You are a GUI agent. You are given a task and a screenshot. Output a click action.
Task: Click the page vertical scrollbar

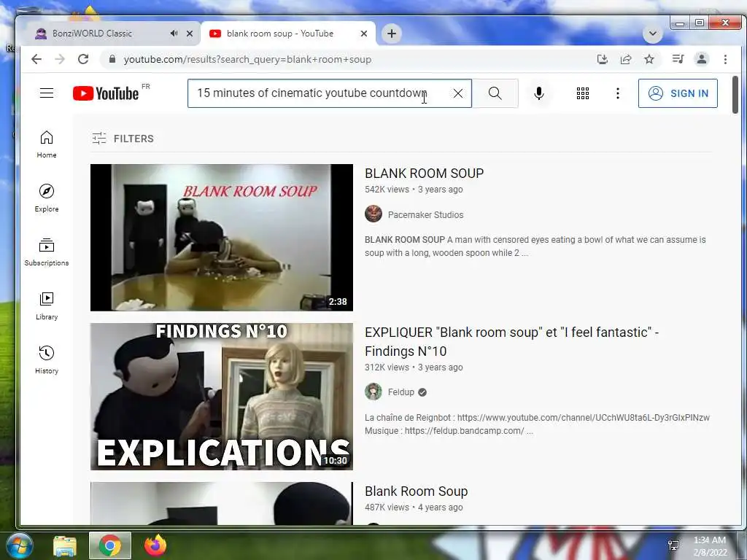[735, 95]
